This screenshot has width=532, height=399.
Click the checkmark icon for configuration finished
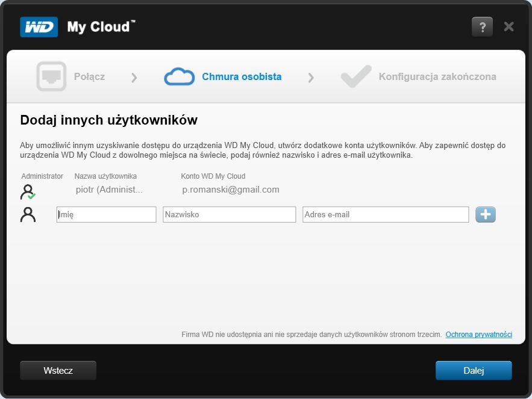pyautogui.click(x=356, y=76)
